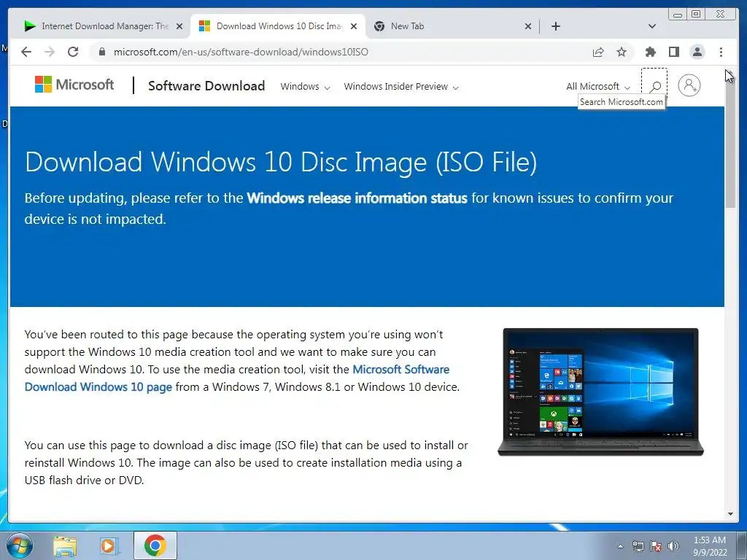This screenshot has width=747, height=560.
Task: Click the Action Center flag tray icon
Action: click(x=656, y=546)
